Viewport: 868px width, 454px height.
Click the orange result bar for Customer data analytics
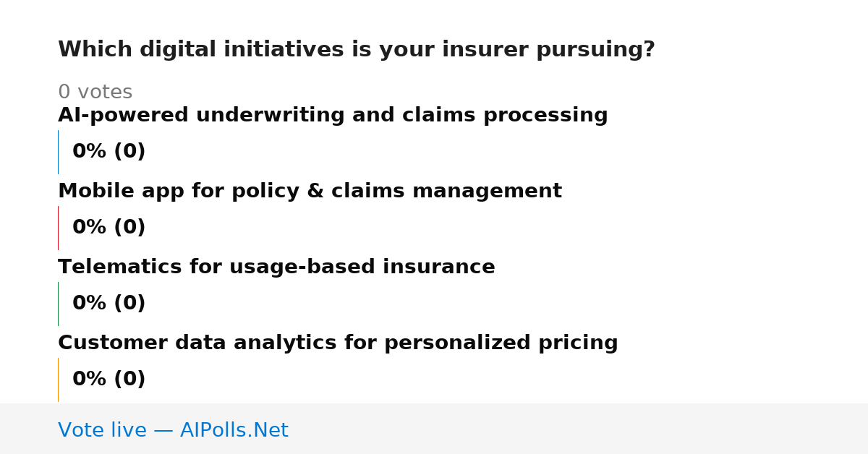[x=58, y=380]
